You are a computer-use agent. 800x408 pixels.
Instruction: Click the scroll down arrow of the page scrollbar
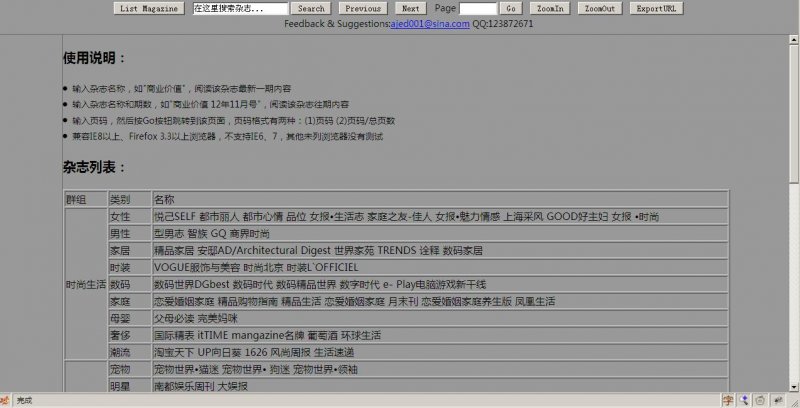tap(793, 387)
